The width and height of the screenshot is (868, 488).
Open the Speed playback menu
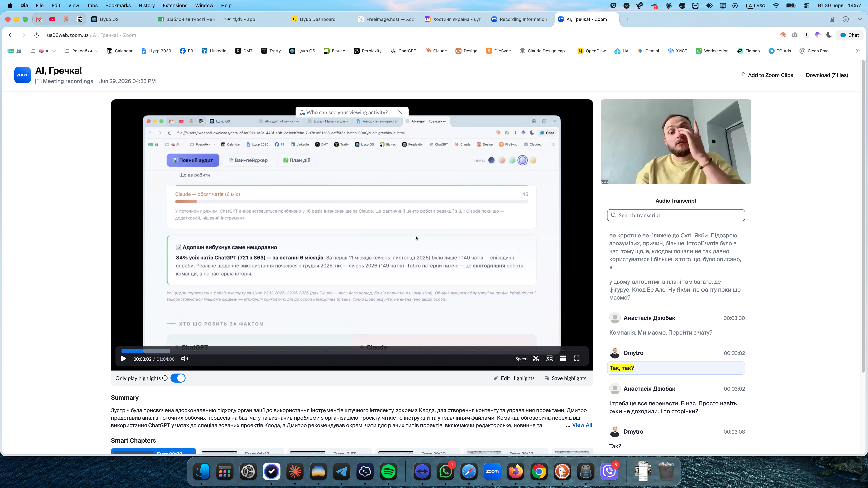(x=521, y=359)
